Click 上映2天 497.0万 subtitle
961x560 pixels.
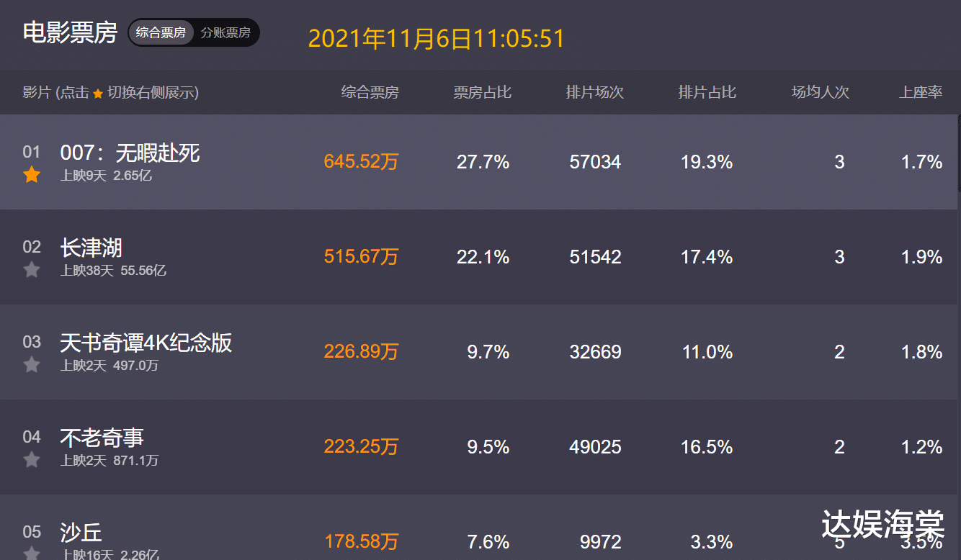coord(109,366)
